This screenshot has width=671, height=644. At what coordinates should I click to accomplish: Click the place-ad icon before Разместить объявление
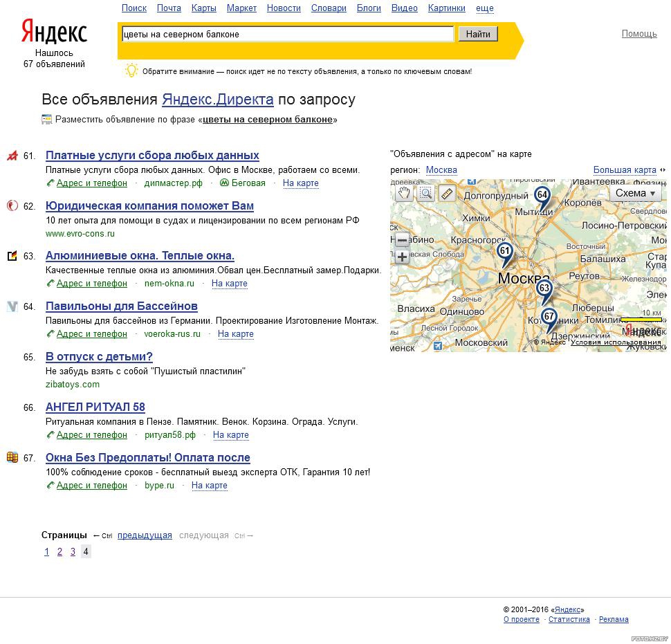tap(46, 120)
